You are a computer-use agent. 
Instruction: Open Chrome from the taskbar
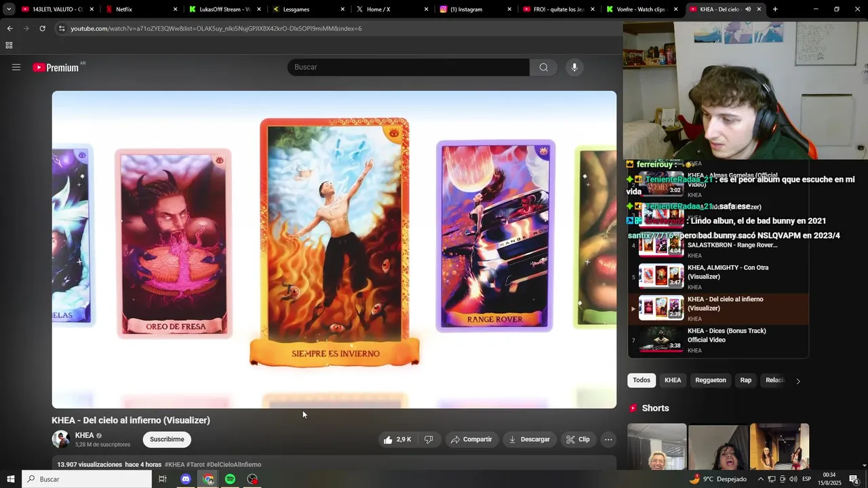point(208,479)
